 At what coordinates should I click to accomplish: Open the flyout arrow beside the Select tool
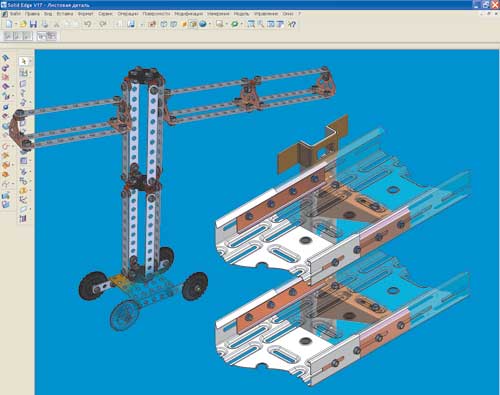[30, 62]
